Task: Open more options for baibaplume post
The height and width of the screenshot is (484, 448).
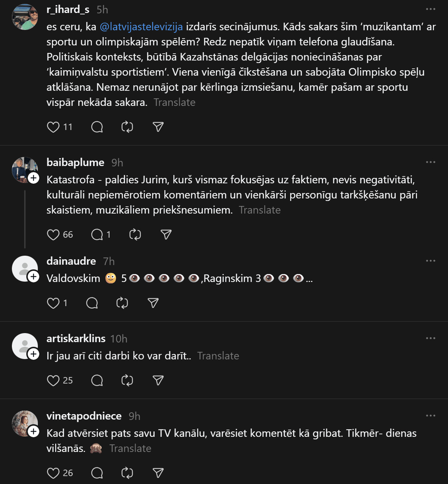Action: pos(431,162)
